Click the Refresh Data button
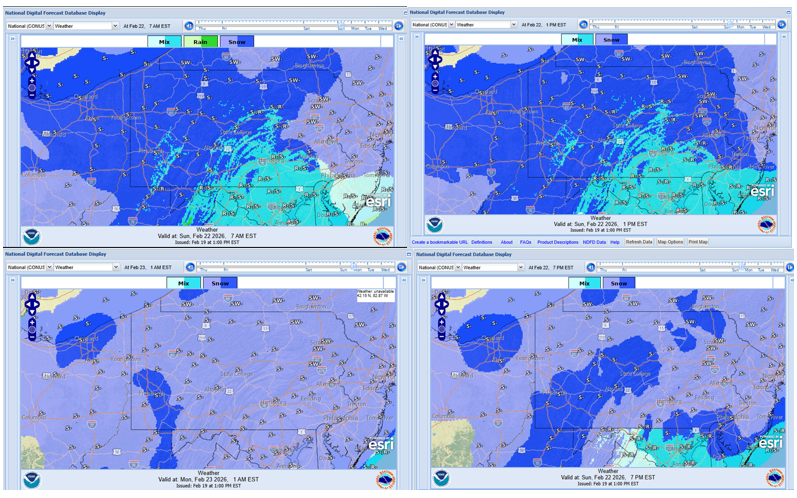797x498 pixels. click(x=639, y=242)
